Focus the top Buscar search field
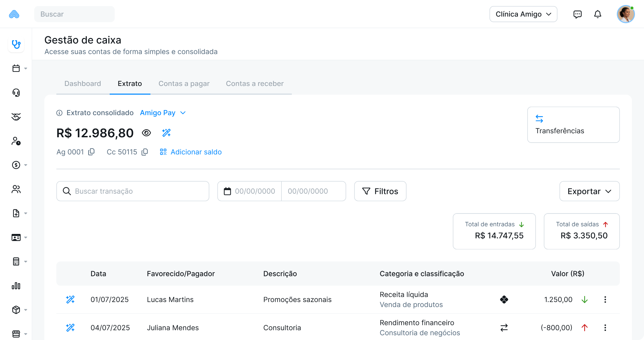 pyautogui.click(x=74, y=14)
